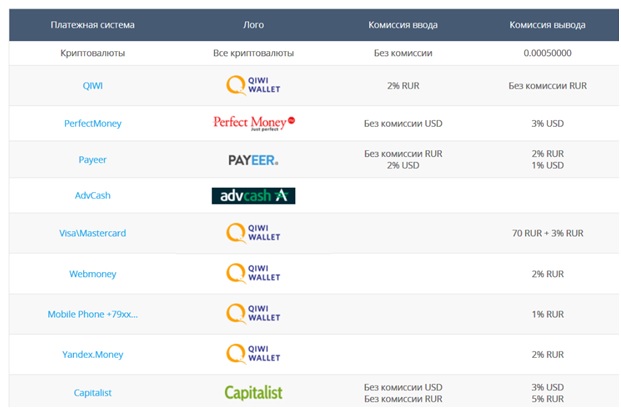Image resolution: width=621 pixels, height=409 pixels.
Task: Click the green Capitalist logo
Action: [x=253, y=393]
